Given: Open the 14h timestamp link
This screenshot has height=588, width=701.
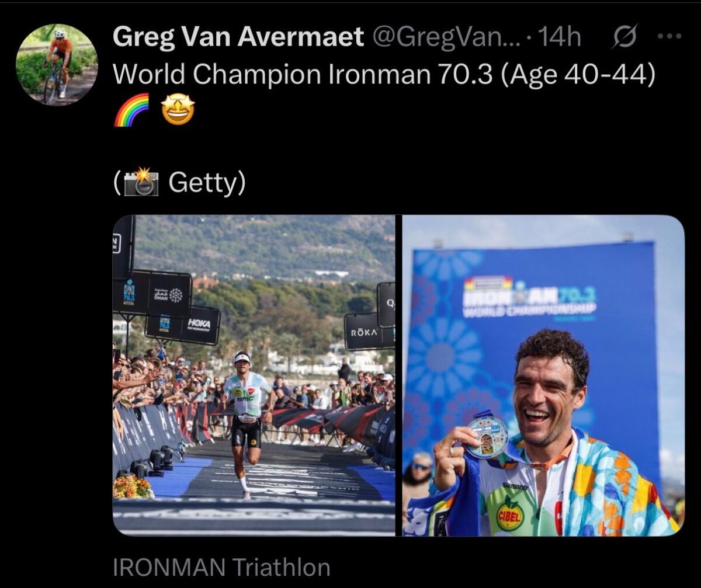Looking at the screenshot, I should [x=558, y=39].
